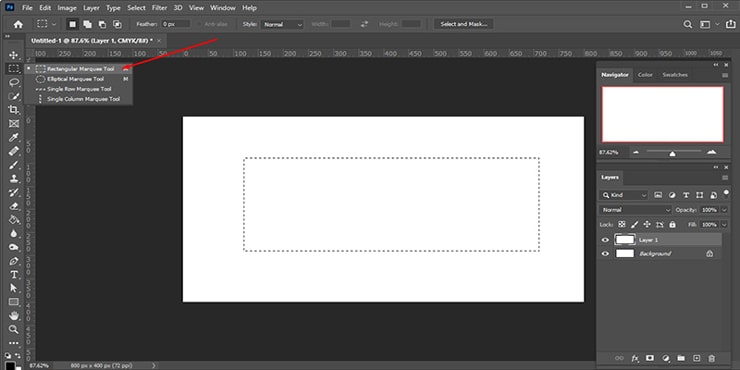Open the layer Kind filter dropdown
Viewport: 740px width, 370px height.
click(x=624, y=195)
